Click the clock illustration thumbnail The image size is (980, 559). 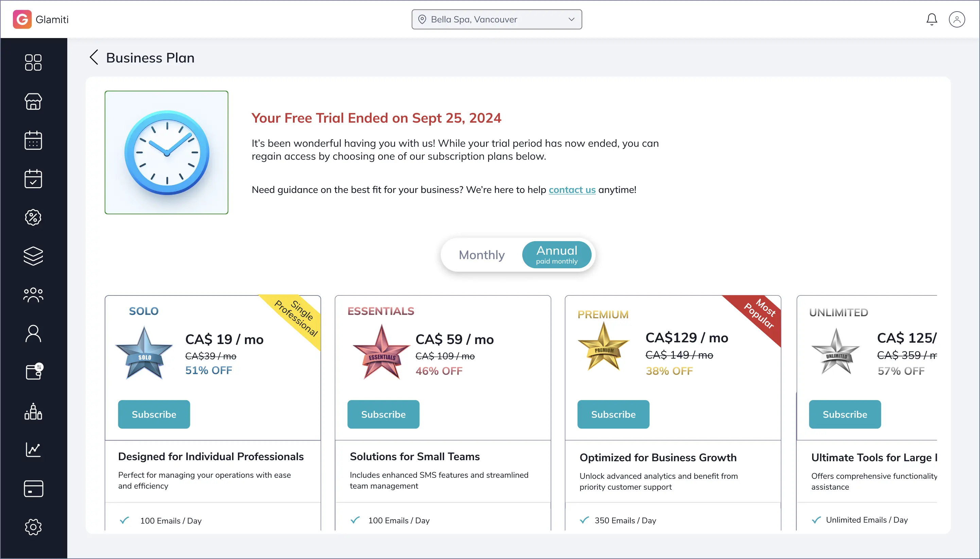[x=167, y=152]
